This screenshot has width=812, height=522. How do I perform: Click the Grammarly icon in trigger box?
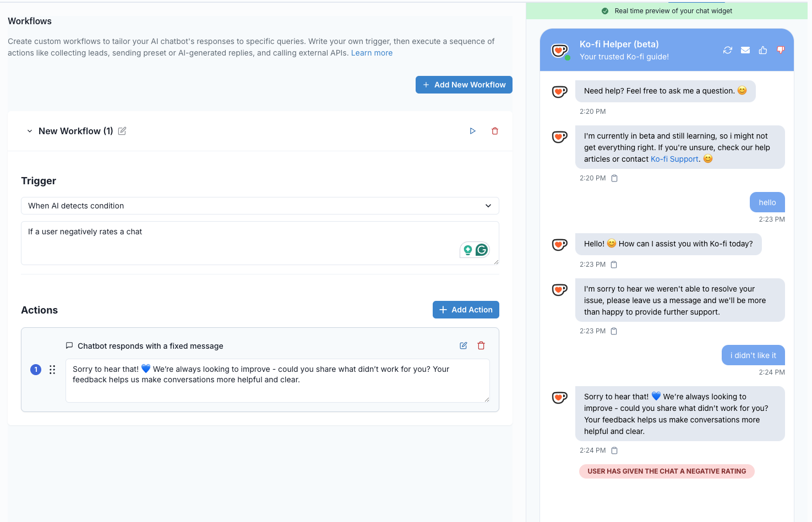482,250
